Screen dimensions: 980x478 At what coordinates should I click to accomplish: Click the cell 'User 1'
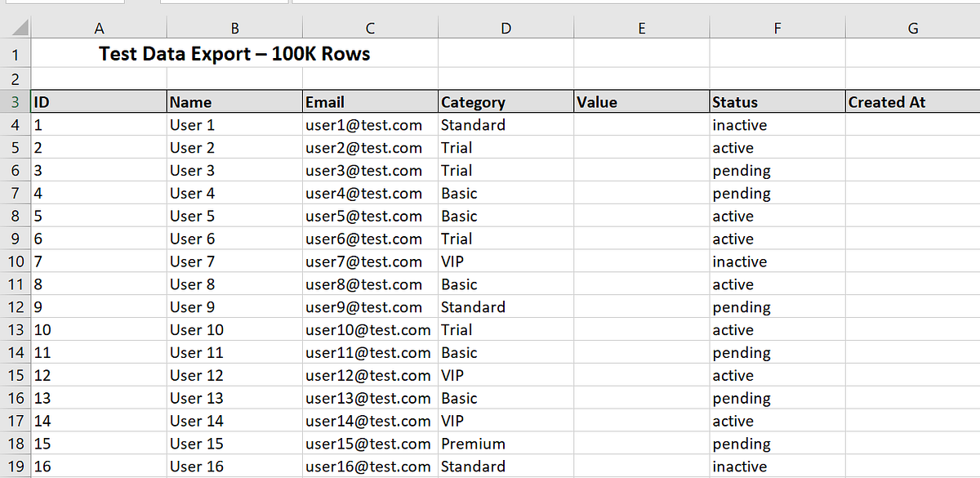point(235,125)
